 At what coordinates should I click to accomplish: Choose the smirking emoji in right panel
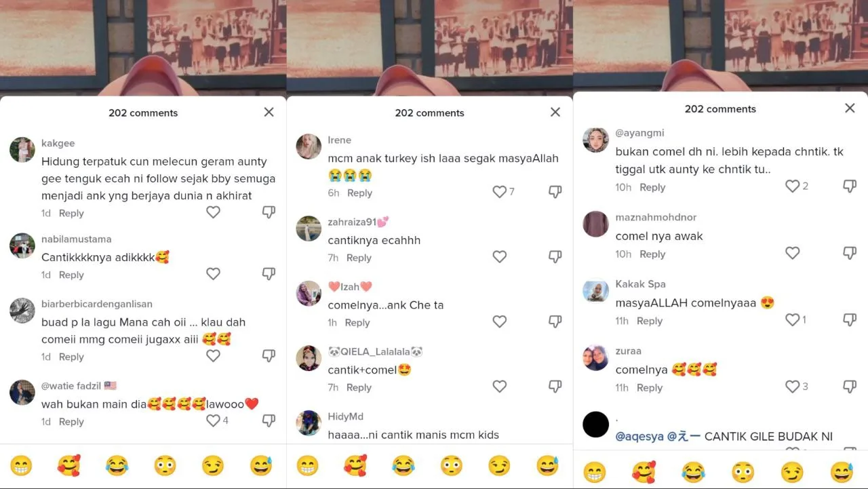pyautogui.click(x=792, y=471)
